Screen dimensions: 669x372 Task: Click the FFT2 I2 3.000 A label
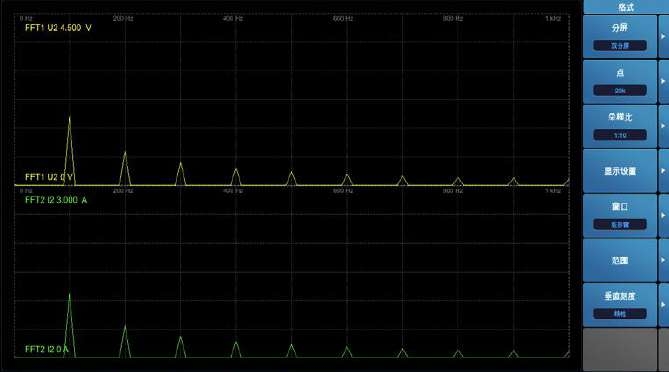point(56,200)
